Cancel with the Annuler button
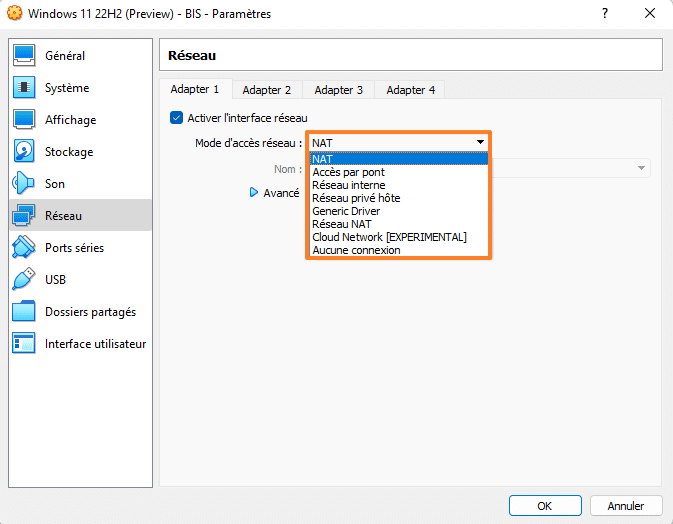The height and width of the screenshot is (524, 673). point(625,506)
